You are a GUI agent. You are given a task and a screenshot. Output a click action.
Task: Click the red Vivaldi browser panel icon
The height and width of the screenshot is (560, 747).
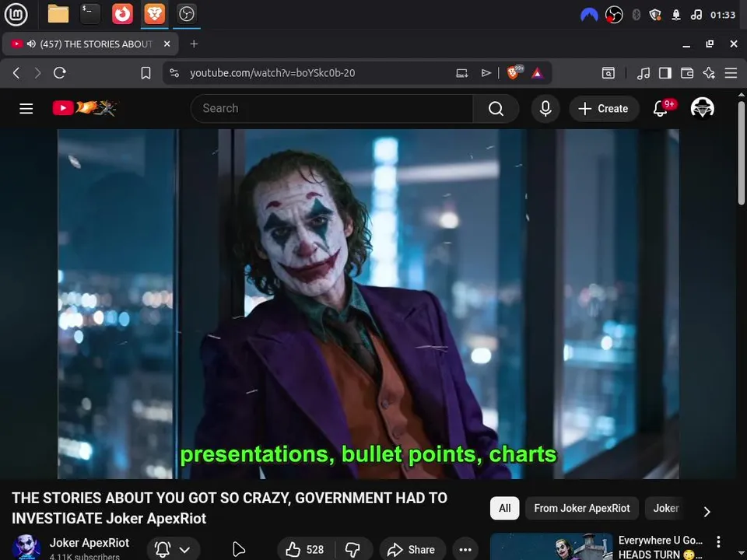[x=122, y=14]
